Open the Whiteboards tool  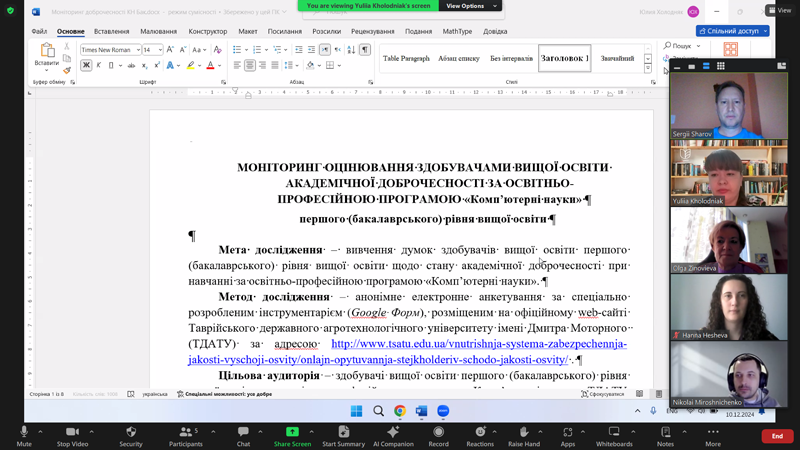614,433
